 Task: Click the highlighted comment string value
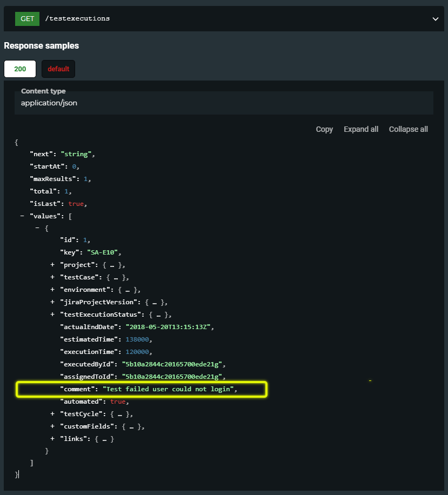tap(168, 389)
